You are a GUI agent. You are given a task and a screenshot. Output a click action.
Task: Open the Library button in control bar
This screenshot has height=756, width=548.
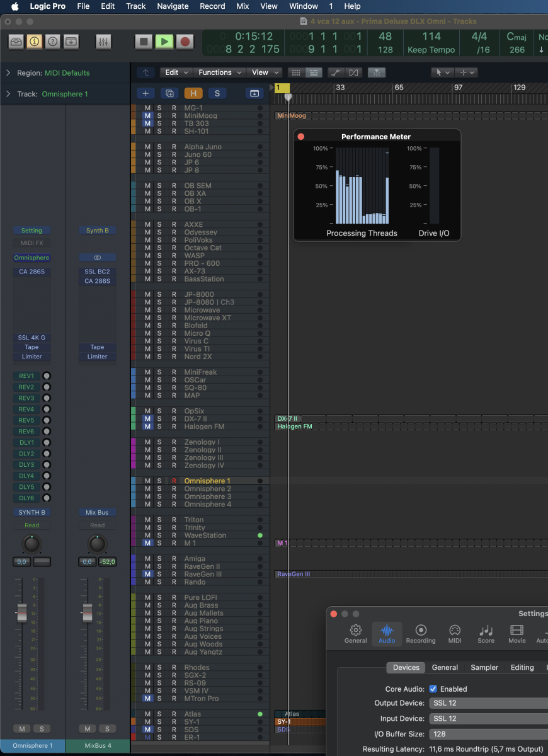[16, 42]
